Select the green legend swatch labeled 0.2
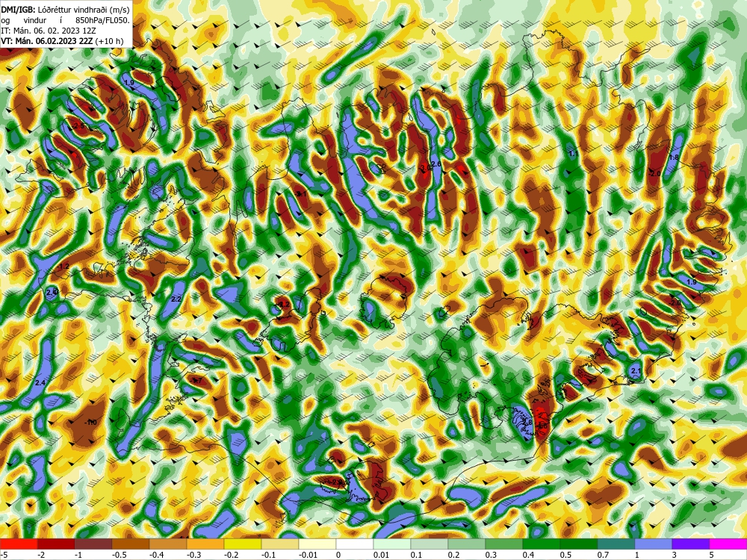747x560 pixels. pyautogui.click(x=467, y=544)
